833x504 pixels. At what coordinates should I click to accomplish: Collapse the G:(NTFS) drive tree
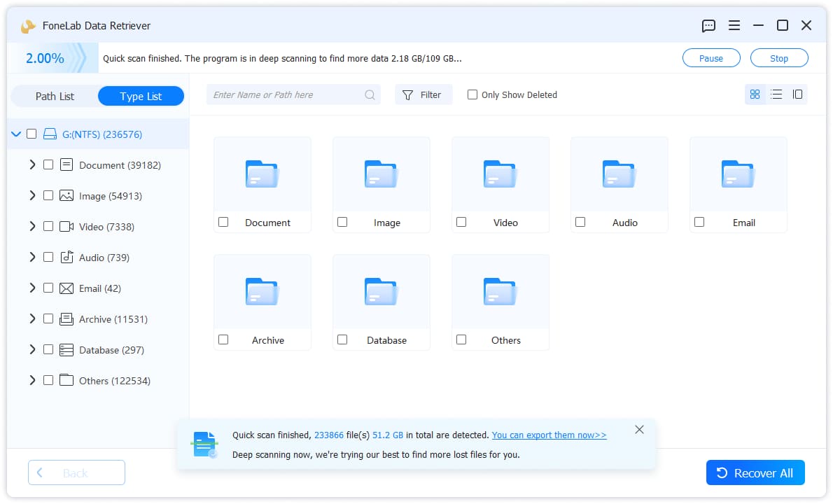(16, 134)
